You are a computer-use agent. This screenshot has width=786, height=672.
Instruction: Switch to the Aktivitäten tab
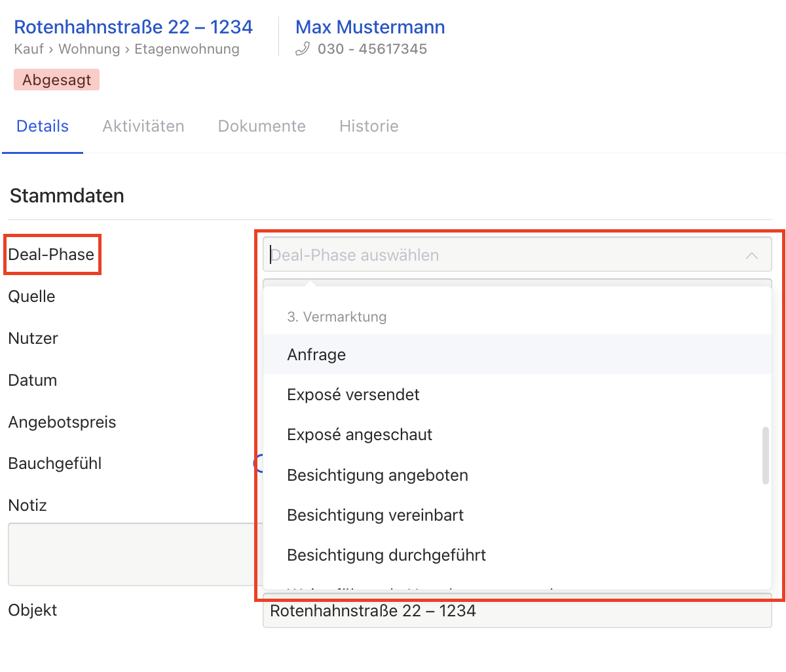143,126
